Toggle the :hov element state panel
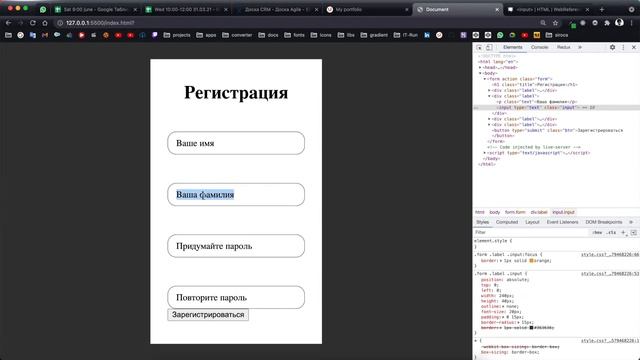Screen dimensions: 640x360 pos(597,232)
